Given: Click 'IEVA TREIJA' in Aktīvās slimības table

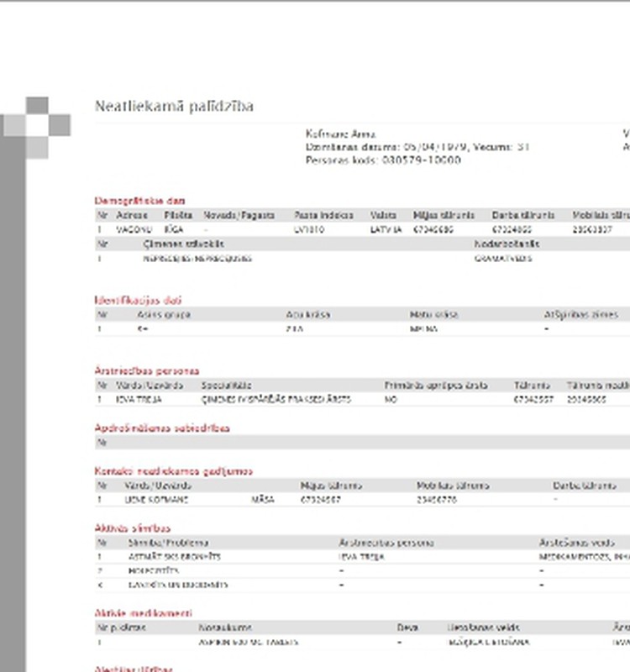Looking at the screenshot, I should (361, 557).
